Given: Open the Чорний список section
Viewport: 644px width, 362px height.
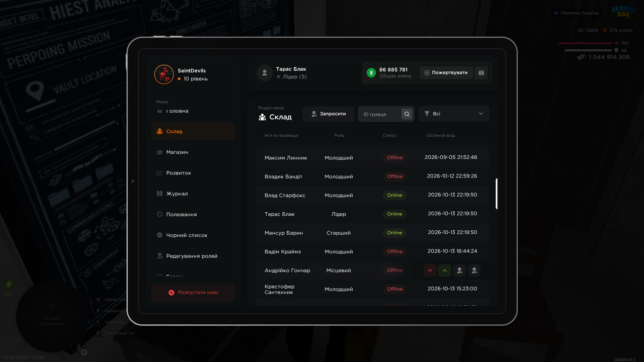Looking at the screenshot, I should click(x=193, y=235).
